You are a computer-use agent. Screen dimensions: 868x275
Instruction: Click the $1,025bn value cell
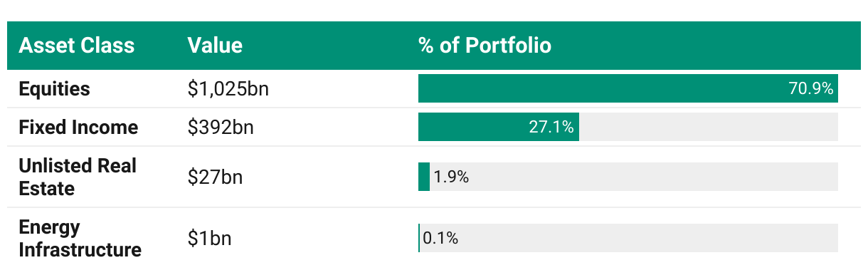pos(228,90)
